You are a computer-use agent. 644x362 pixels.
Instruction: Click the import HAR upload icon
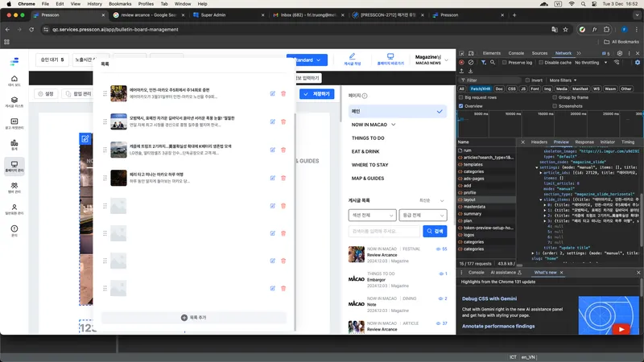tap(461, 71)
